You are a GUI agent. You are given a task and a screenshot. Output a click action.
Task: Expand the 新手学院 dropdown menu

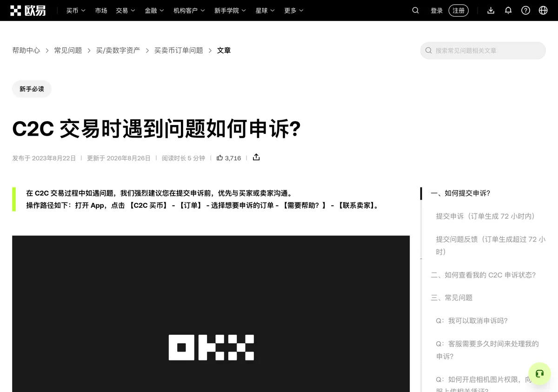[230, 10]
